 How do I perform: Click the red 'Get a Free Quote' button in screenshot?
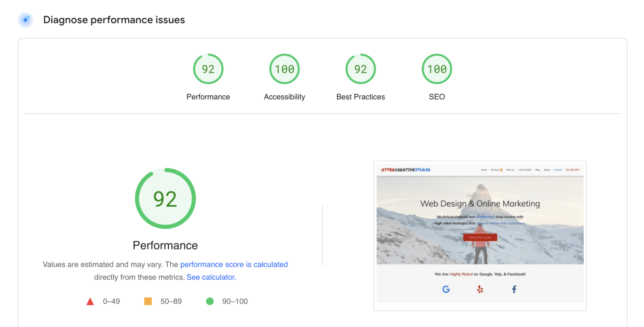click(480, 237)
